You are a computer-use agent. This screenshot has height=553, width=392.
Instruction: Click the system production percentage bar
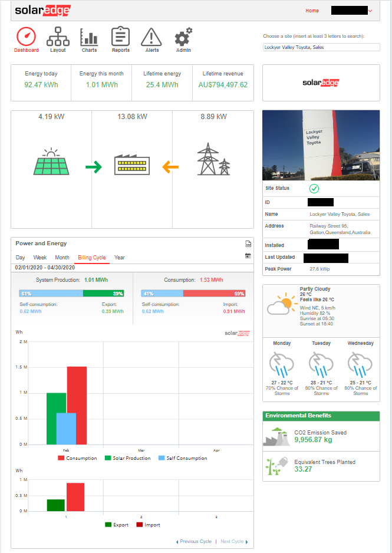point(71,294)
